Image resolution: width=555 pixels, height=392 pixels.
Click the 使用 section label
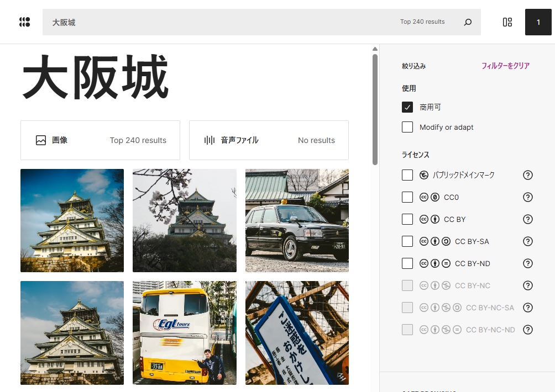coord(409,88)
